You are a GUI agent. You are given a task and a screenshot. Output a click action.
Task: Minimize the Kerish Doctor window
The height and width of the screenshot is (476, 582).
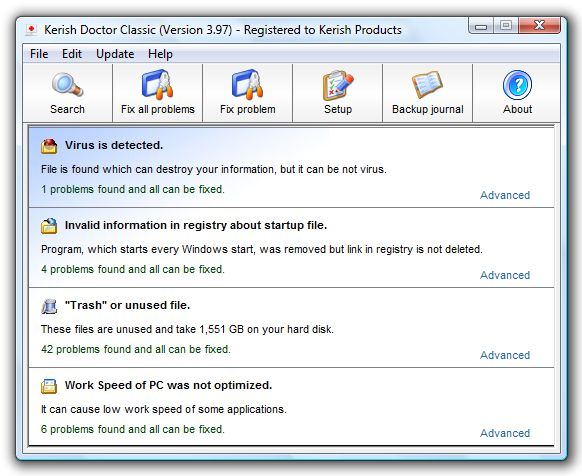click(x=481, y=26)
